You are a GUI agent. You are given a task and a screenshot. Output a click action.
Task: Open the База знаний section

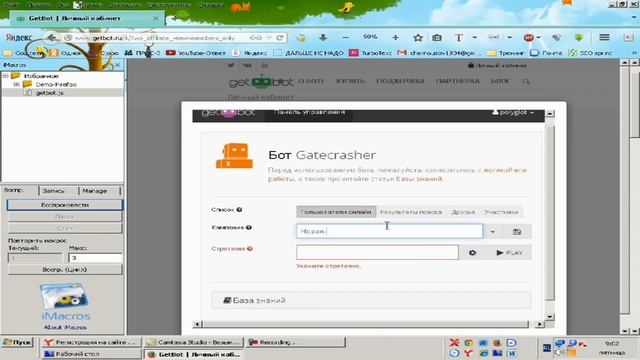coord(371,300)
